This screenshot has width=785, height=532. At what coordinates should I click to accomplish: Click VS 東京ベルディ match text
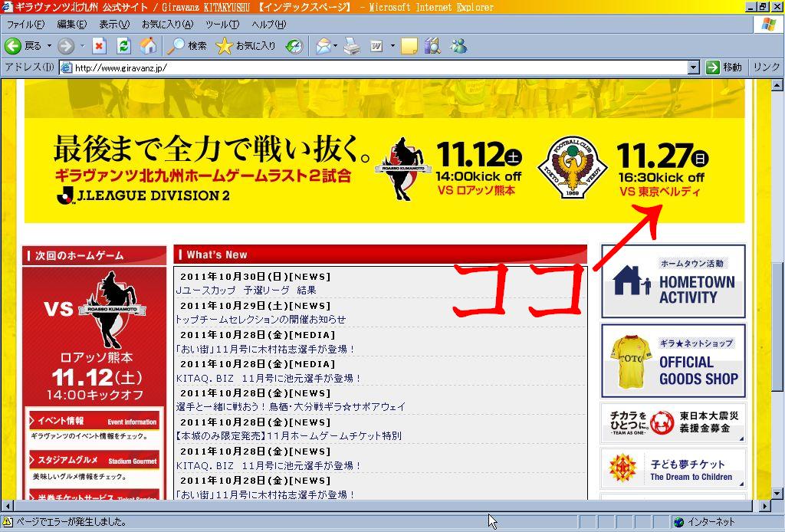coord(660,191)
